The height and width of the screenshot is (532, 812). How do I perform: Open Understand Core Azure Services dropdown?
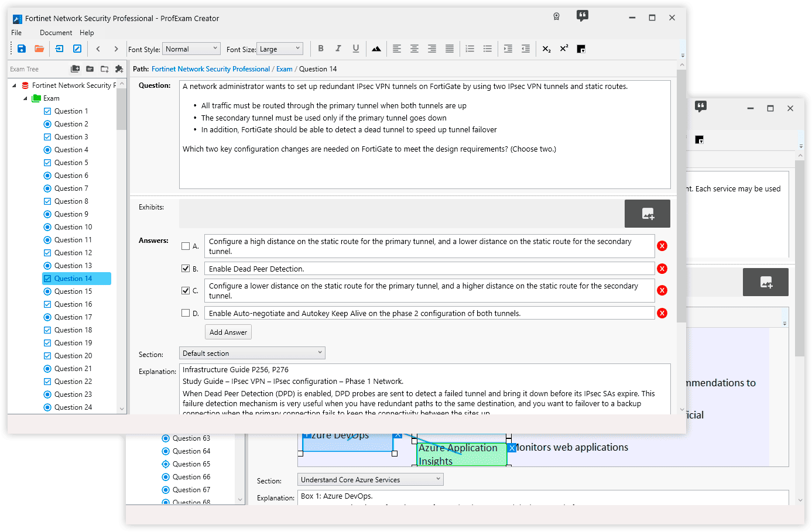click(x=371, y=479)
